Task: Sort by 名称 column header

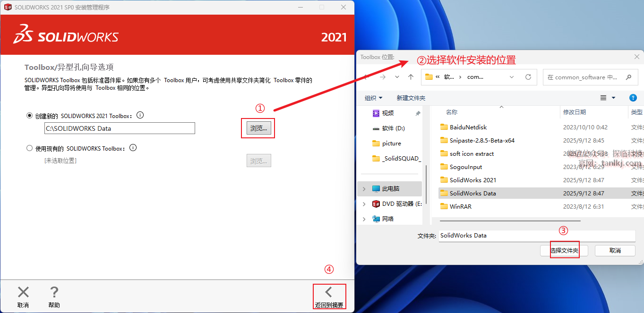Action: [452, 112]
